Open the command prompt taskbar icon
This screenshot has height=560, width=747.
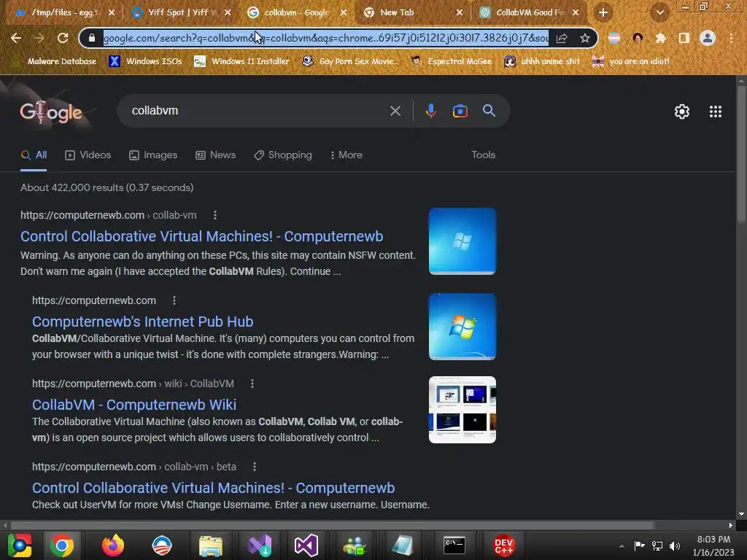tap(454, 545)
